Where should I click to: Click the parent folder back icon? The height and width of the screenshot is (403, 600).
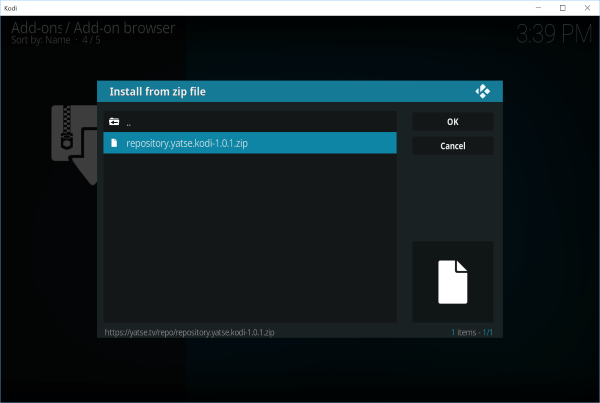tap(114, 122)
